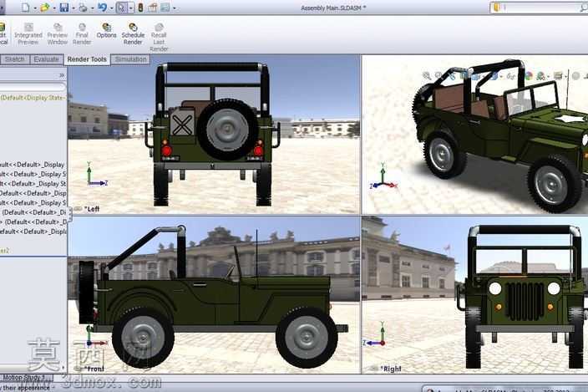Open the system Options icon in the top toolbar
The height and width of the screenshot is (392, 588).
(165, 8)
